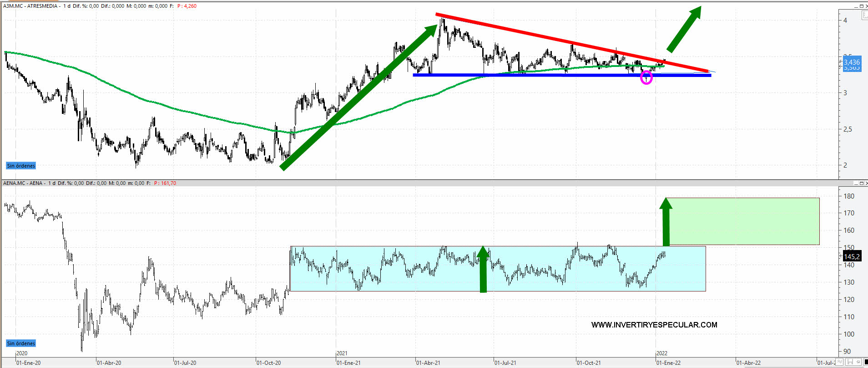Click the save disk icon in bottom-right corner
Image resolution: width=868 pixels, height=368 pixels.
[x=849, y=362]
